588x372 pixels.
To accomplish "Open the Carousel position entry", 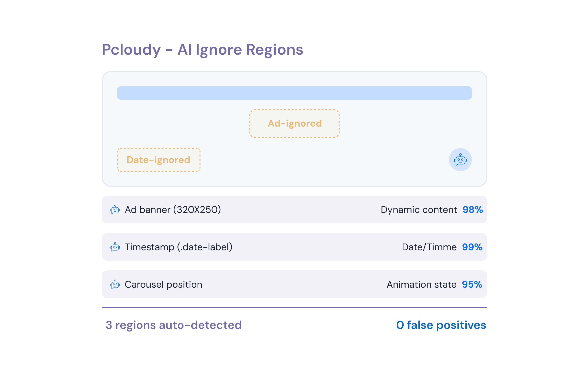I will click(x=163, y=284).
